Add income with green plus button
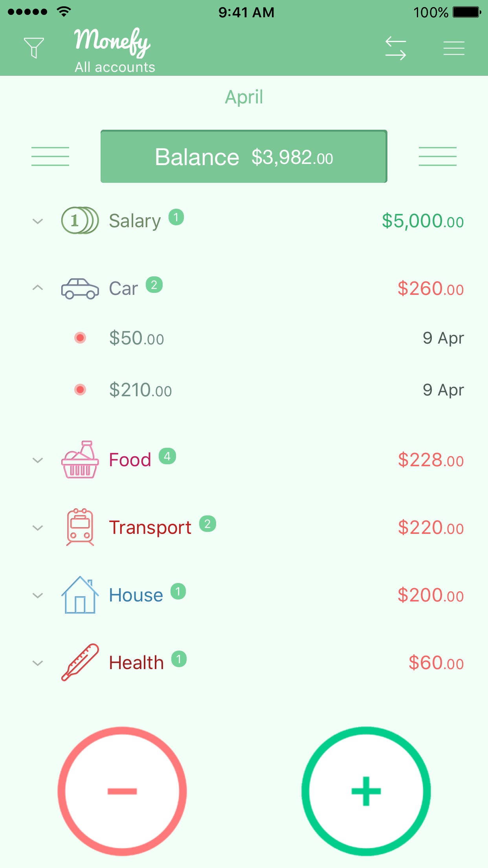 [366, 791]
